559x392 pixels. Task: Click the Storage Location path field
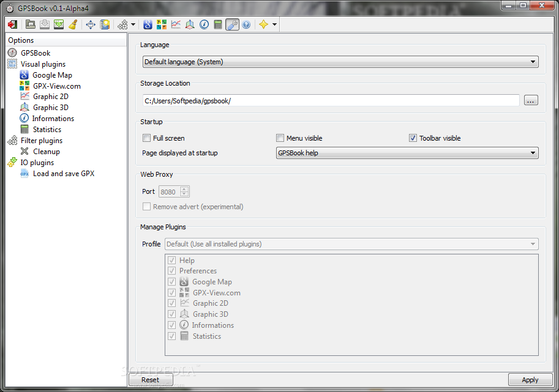(331, 101)
